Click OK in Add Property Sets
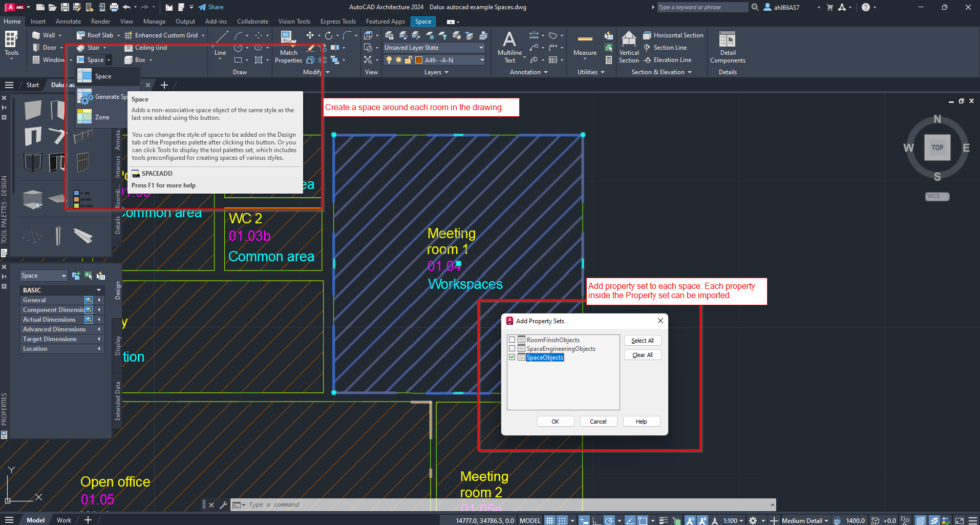Image resolution: width=980 pixels, height=525 pixels. pos(555,422)
